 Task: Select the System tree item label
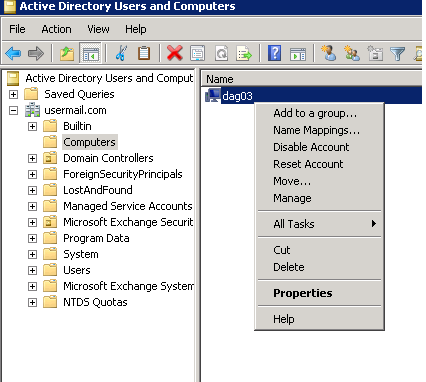point(81,254)
